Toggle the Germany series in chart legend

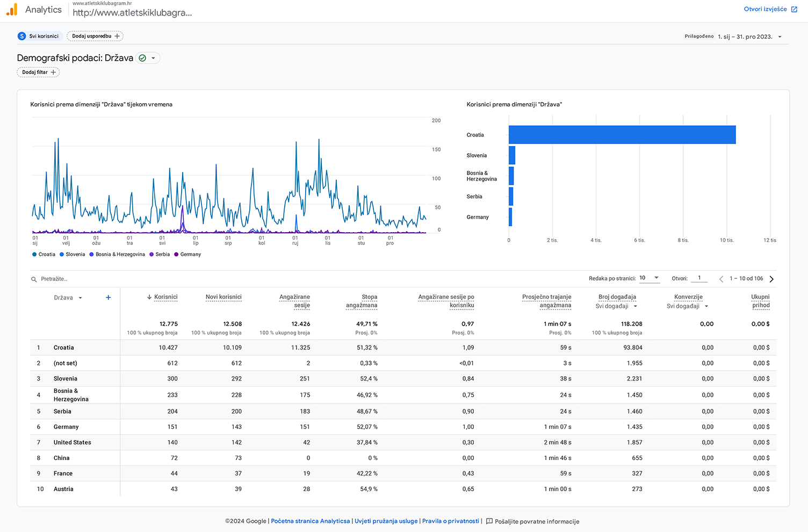pyautogui.click(x=187, y=255)
